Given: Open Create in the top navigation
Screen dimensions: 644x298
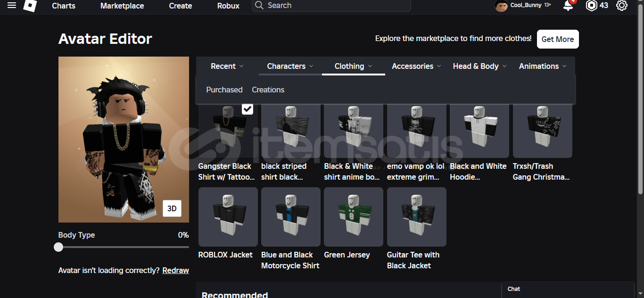Looking at the screenshot, I should [181, 6].
